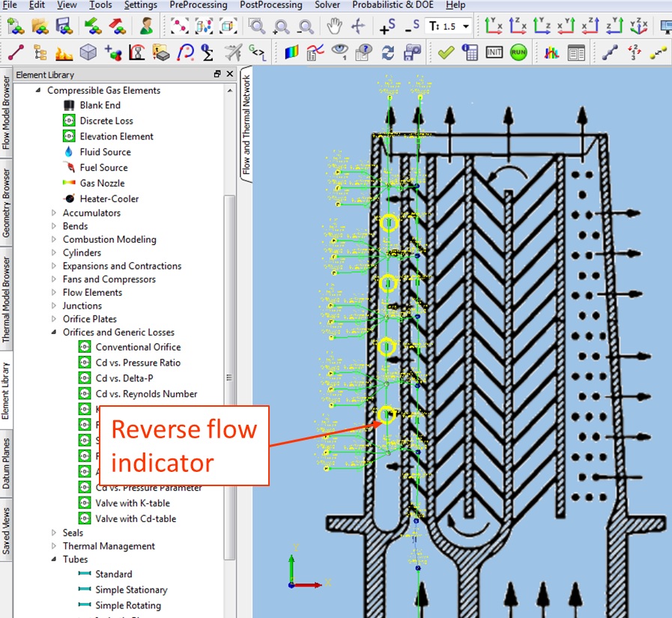
Task: Expand the Seals tree category
Action: pos(54,533)
